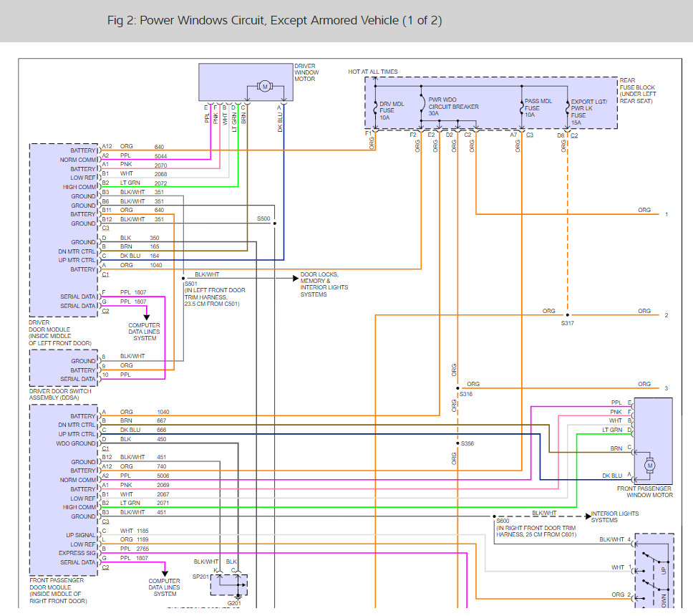693x616 pixels.
Task: Click the 'FRONT PASSENGER DOOR MODULE' caption
Action: click(58, 590)
